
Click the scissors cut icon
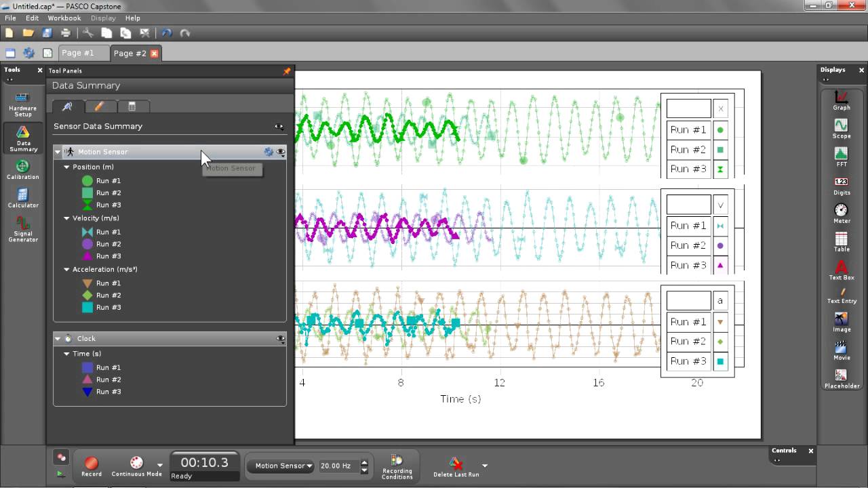pyautogui.click(x=88, y=33)
